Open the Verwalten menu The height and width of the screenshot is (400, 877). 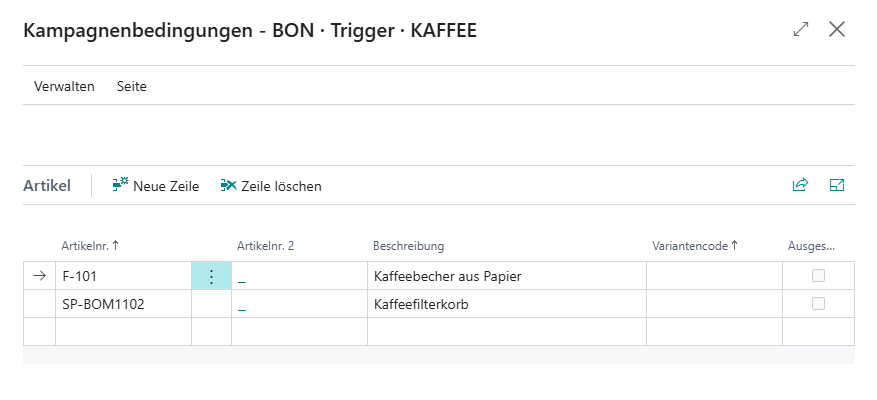tap(64, 86)
